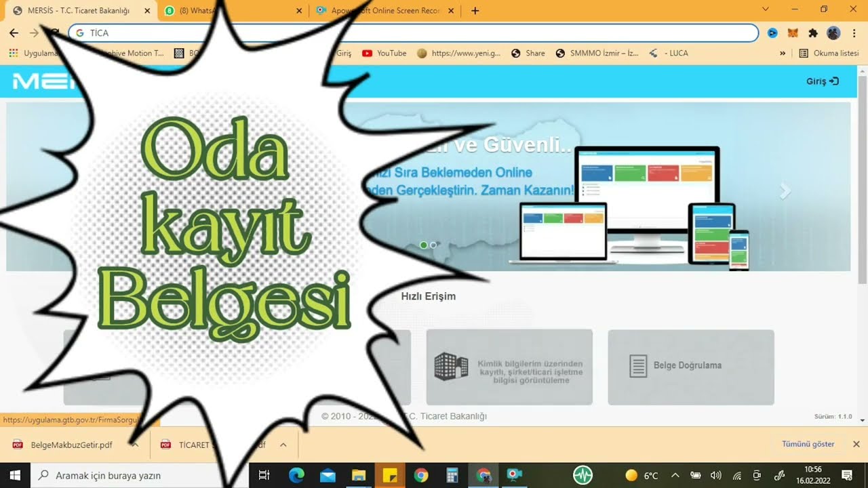Switch to the WhatsApp tab
Viewport: 868px width, 488px height.
tap(234, 11)
